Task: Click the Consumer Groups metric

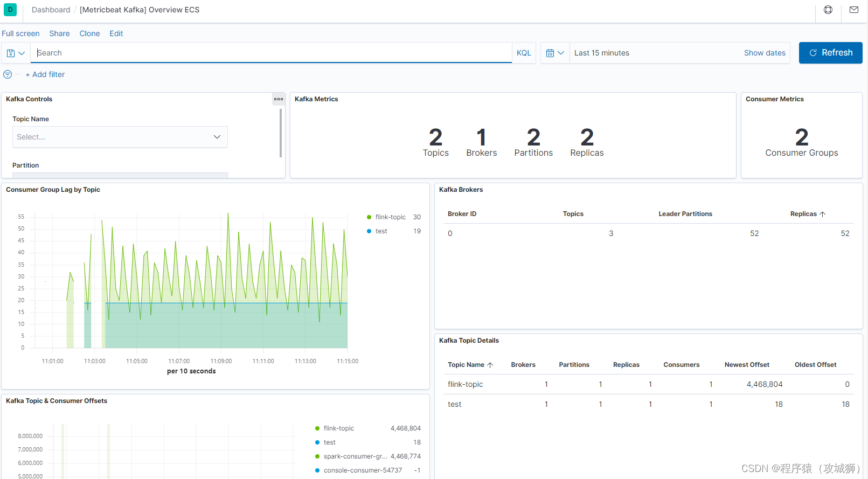Action: (801, 142)
